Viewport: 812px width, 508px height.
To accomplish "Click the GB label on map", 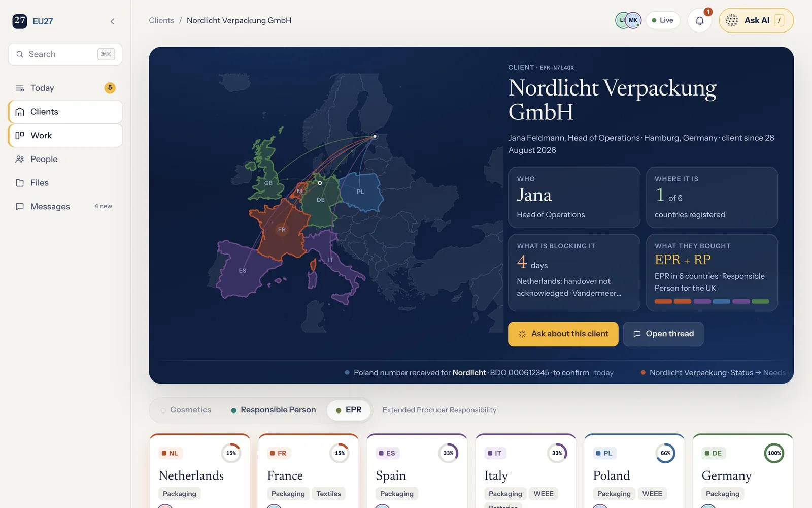I will (268, 183).
